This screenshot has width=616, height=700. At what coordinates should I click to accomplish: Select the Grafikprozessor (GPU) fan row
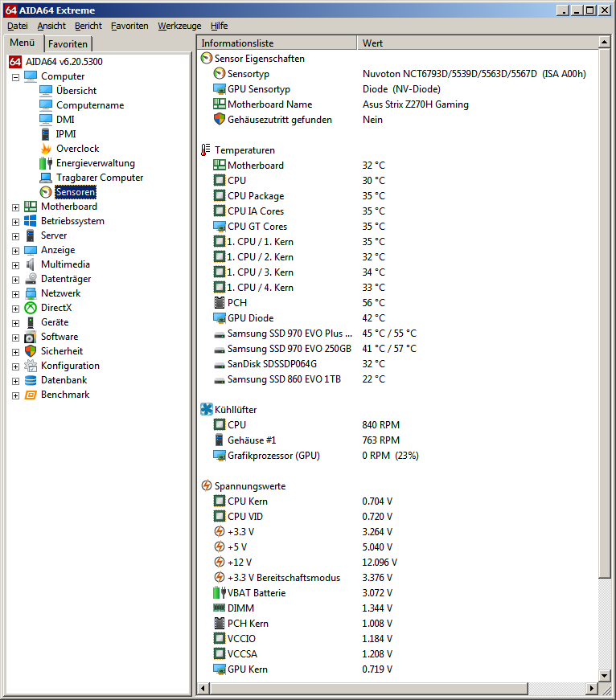(x=397, y=456)
